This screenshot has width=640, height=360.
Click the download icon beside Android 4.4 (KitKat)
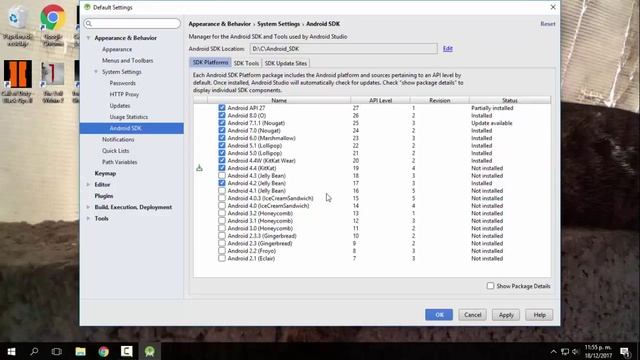[199, 168]
